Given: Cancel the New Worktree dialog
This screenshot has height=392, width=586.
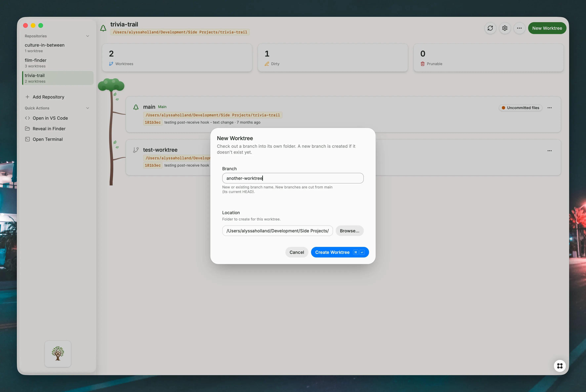Looking at the screenshot, I should (x=297, y=252).
